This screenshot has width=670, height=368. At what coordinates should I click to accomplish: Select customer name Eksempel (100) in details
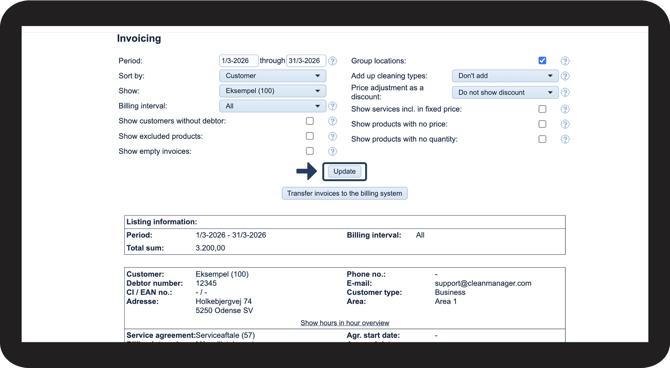tap(222, 274)
